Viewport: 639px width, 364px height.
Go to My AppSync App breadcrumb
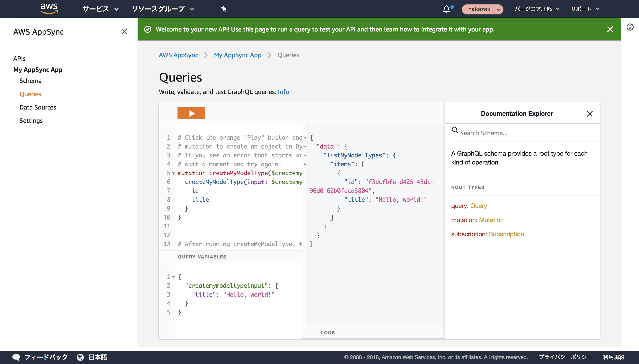[238, 55]
